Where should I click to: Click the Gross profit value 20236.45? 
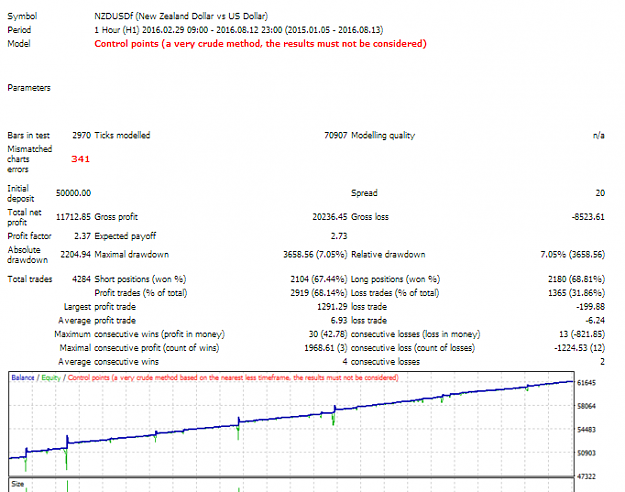pyautogui.click(x=330, y=217)
